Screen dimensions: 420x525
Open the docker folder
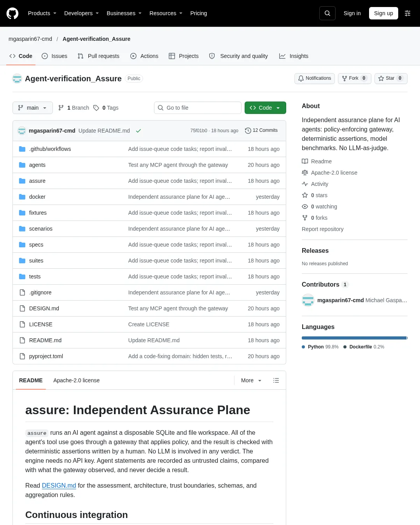click(x=37, y=197)
